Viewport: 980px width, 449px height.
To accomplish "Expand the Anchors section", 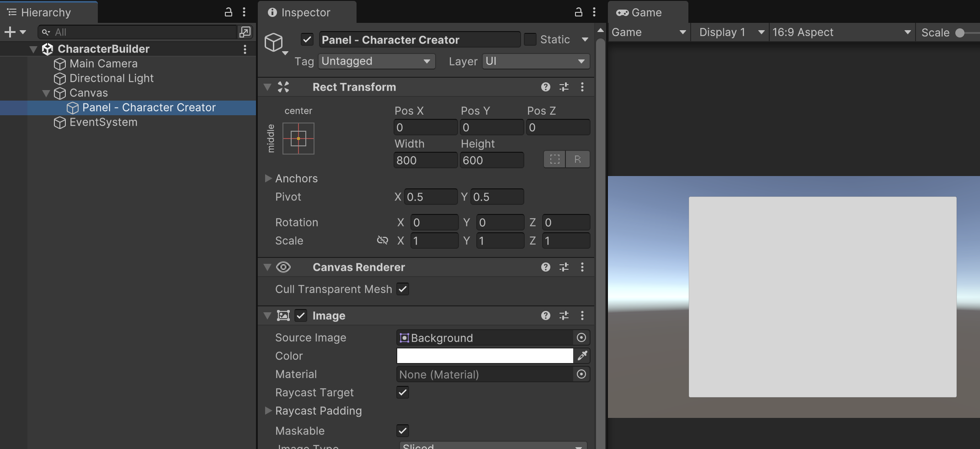I will coord(268,178).
